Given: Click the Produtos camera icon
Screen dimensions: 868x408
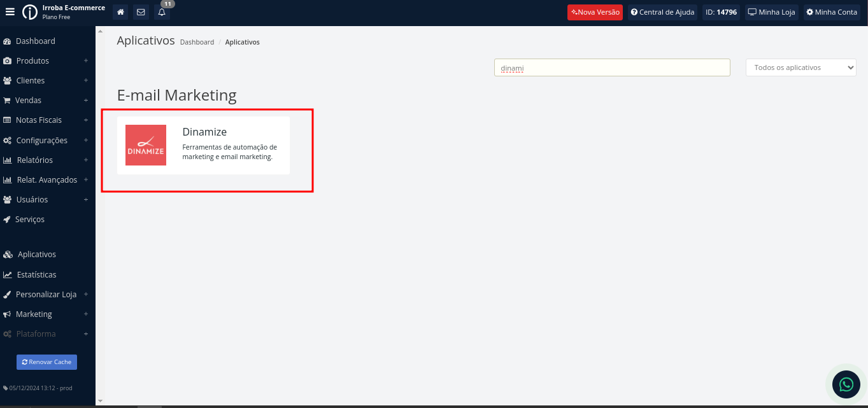Looking at the screenshot, I should tap(8, 61).
